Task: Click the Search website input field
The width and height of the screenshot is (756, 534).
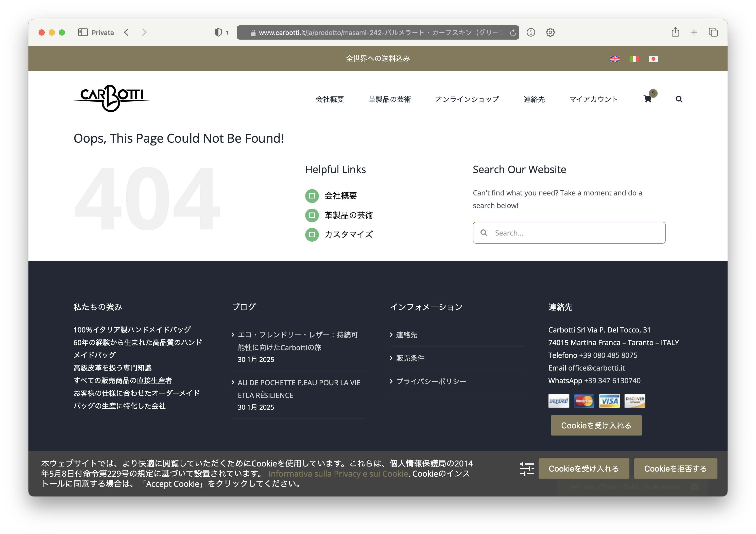Action: (x=569, y=232)
